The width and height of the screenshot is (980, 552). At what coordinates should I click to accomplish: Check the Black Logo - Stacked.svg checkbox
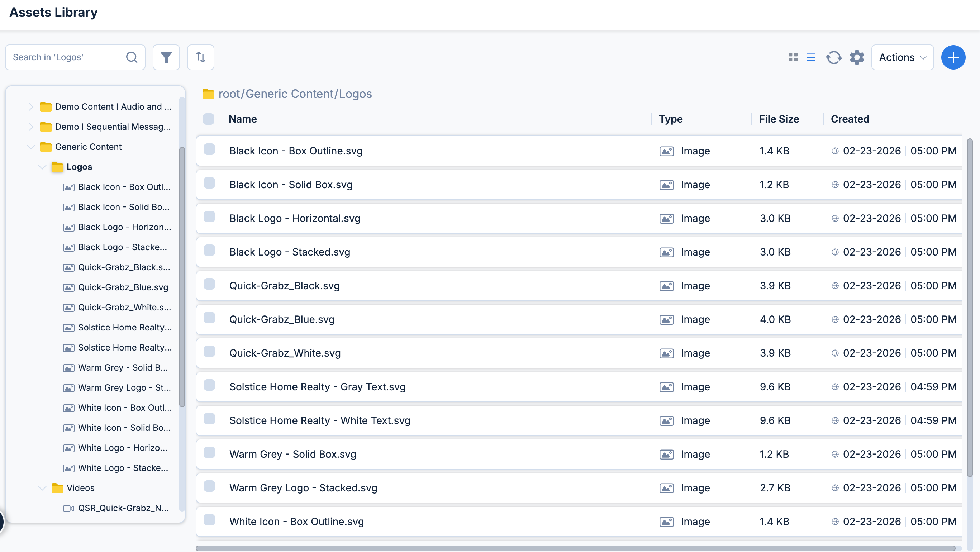[x=209, y=250]
